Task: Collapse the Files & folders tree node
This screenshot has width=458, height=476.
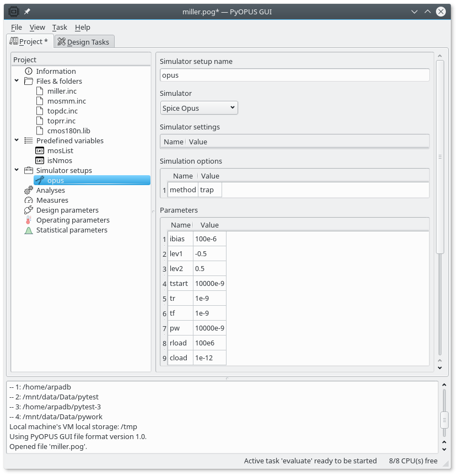Action: (x=17, y=81)
